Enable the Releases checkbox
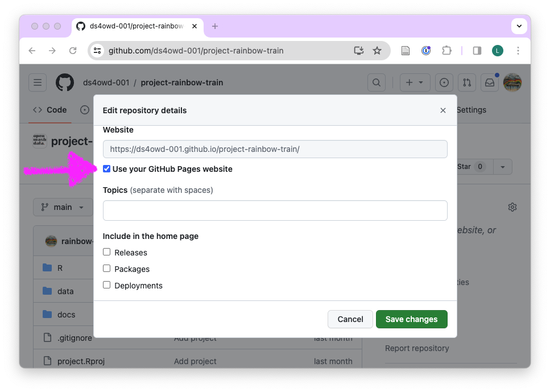Image resolution: width=550 pixels, height=392 pixels. click(107, 252)
